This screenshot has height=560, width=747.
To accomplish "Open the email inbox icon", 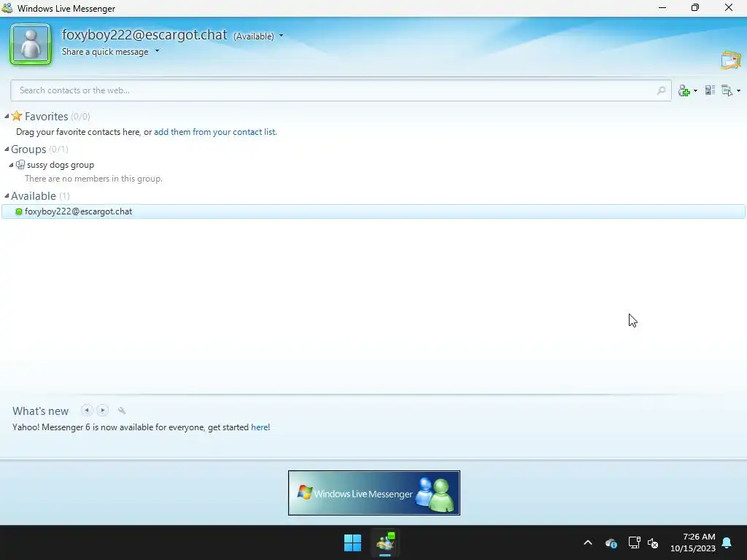I will 731,60.
